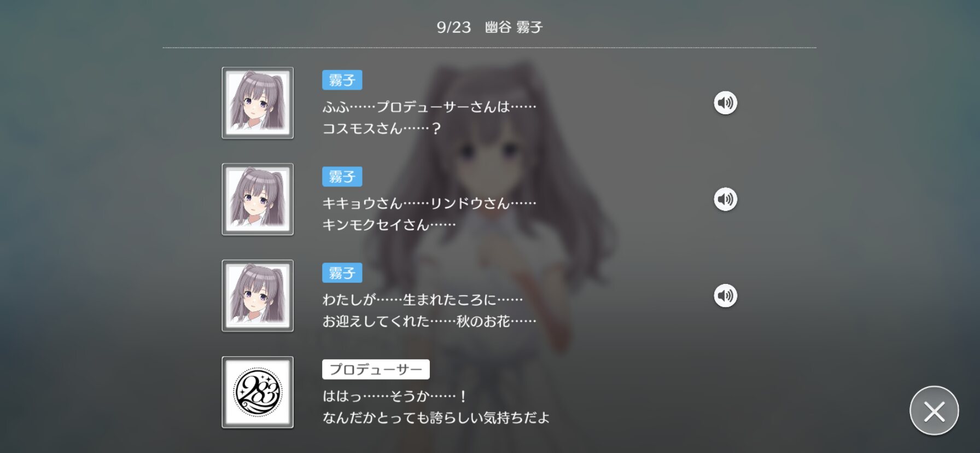Viewport: 980px width, 453px height.
Task: Click the line キンモクセイさん……
Action: click(389, 225)
